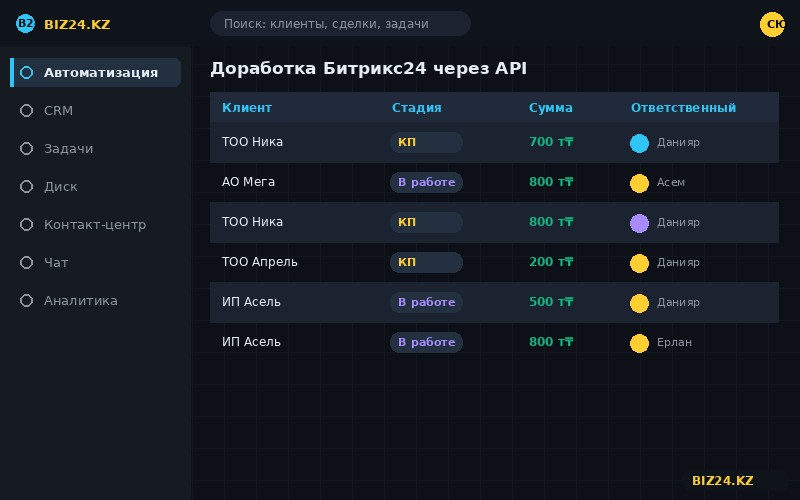Image resolution: width=800 pixels, height=500 pixels.
Task: Click Данияр's avatar in 500 ₸ row
Action: (639, 303)
